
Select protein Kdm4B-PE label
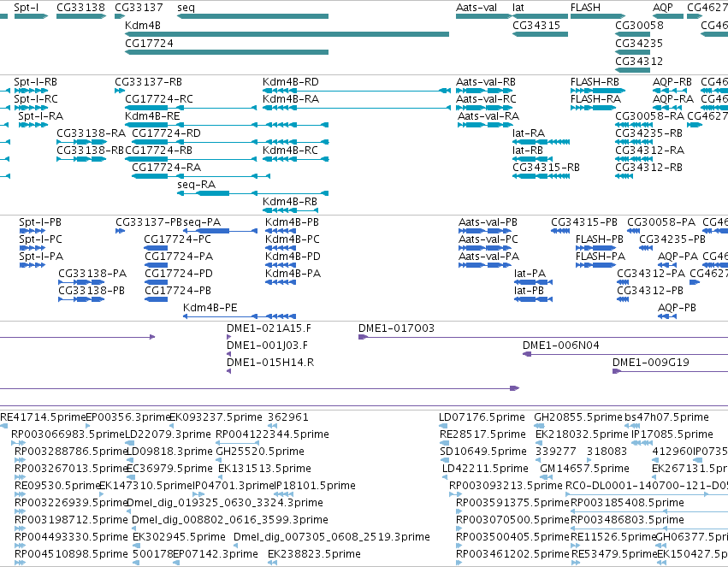[210, 308]
